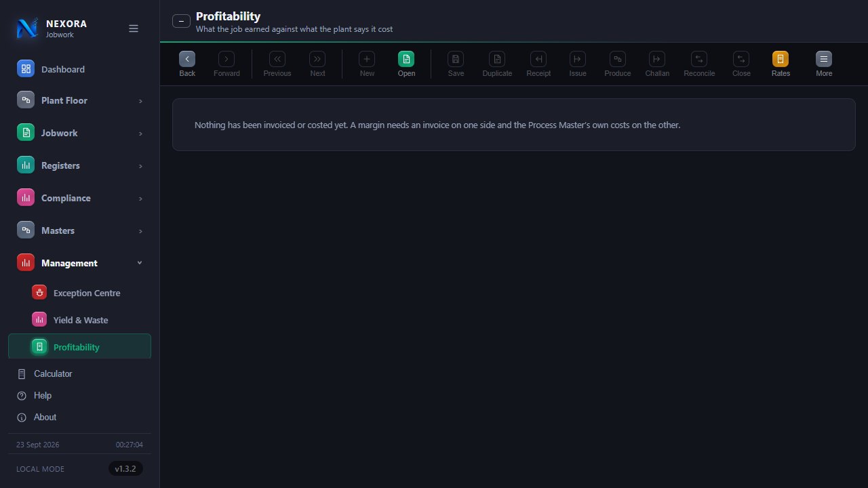Viewport: 868px width, 488px height.
Task: Expand the Compliance section chevron
Action: pos(140,199)
